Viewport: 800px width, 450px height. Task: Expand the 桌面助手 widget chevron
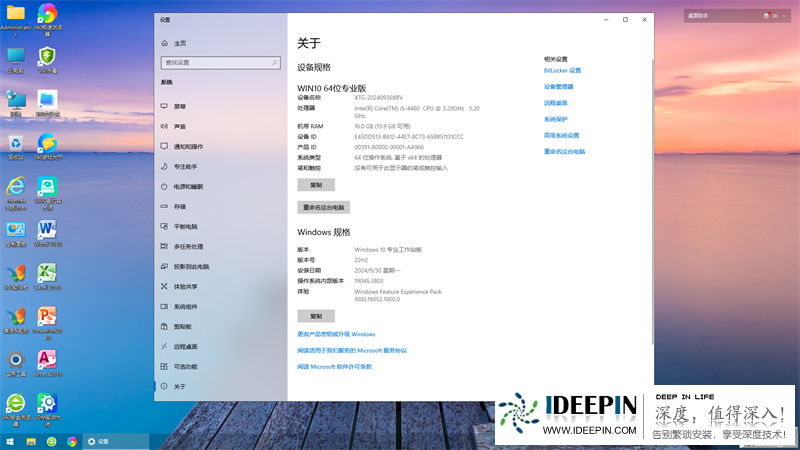tap(784, 16)
